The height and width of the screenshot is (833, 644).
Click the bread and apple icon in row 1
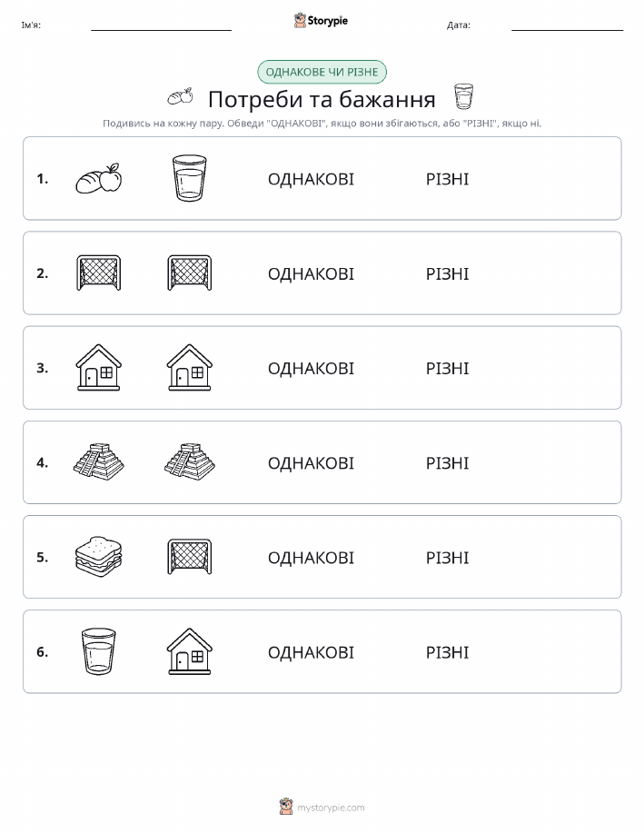[x=99, y=178]
